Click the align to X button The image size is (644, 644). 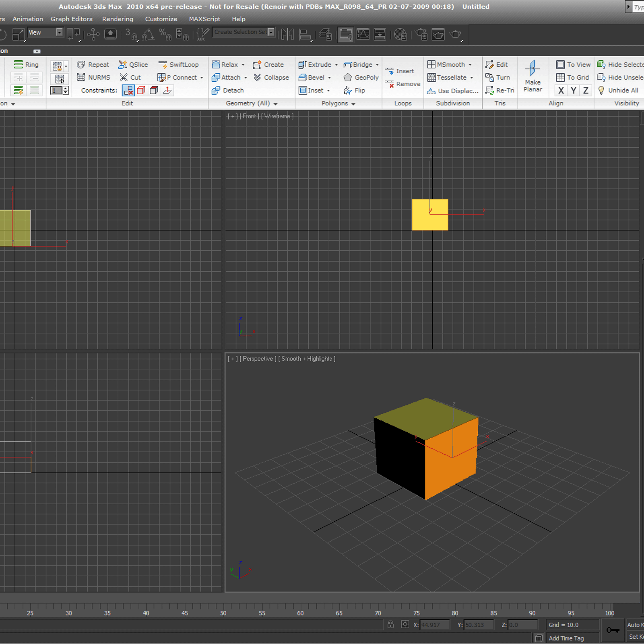point(561,91)
